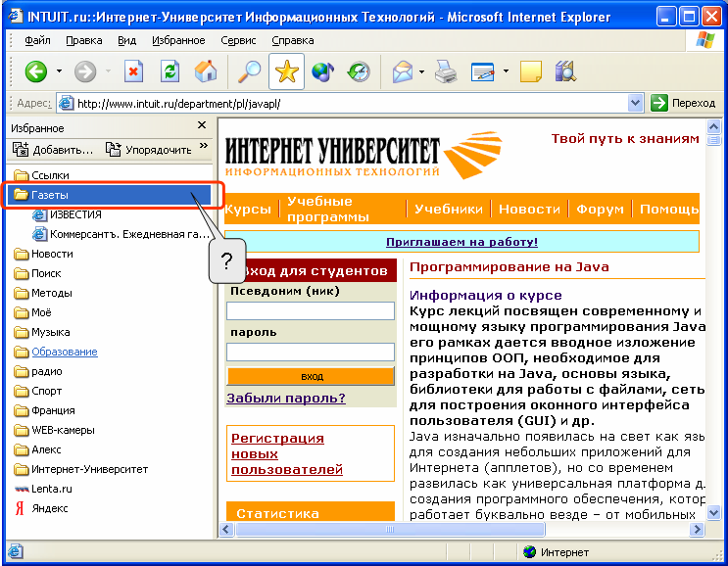
Task: Go back with the green Back arrow
Action: point(36,71)
